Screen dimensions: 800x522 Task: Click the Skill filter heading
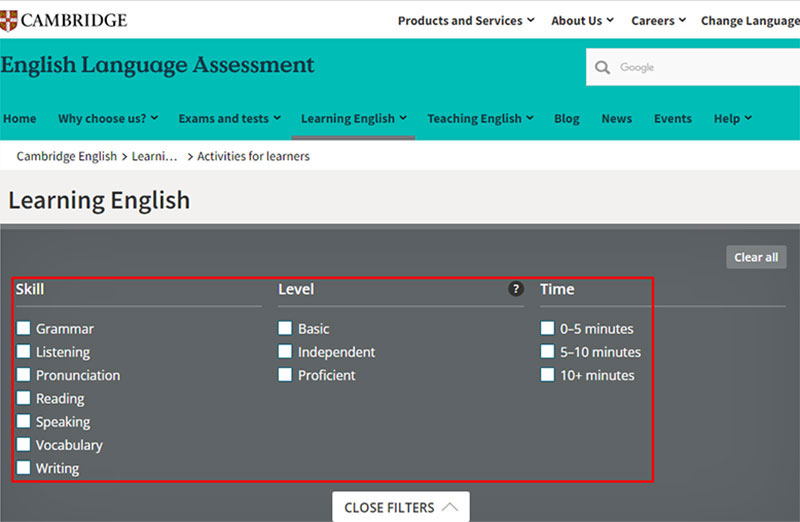30,289
